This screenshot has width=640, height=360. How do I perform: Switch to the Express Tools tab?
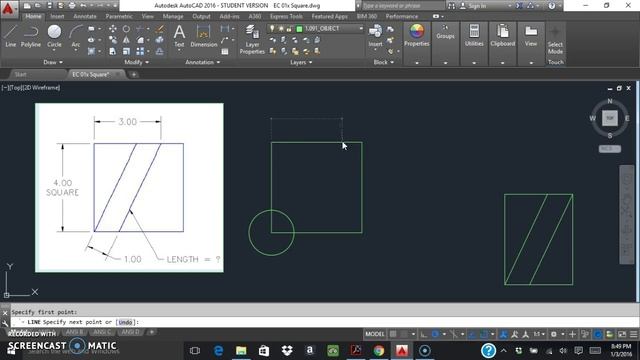pyautogui.click(x=286, y=16)
